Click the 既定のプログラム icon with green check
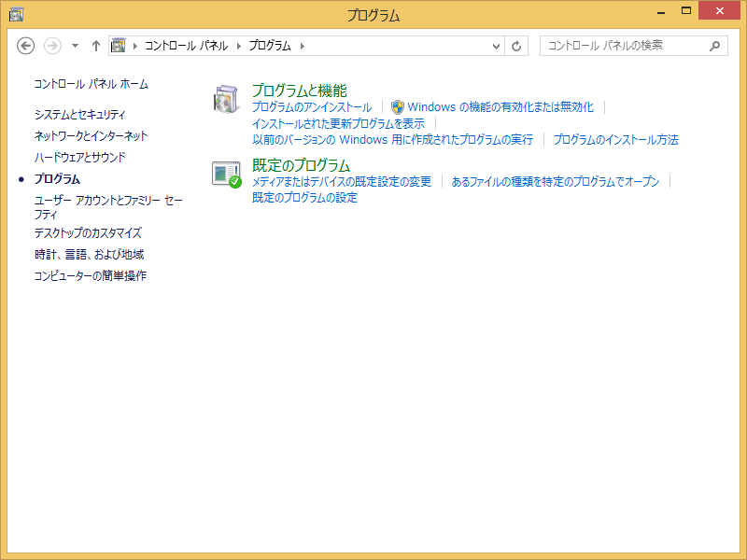The image size is (747, 560). click(227, 175)
